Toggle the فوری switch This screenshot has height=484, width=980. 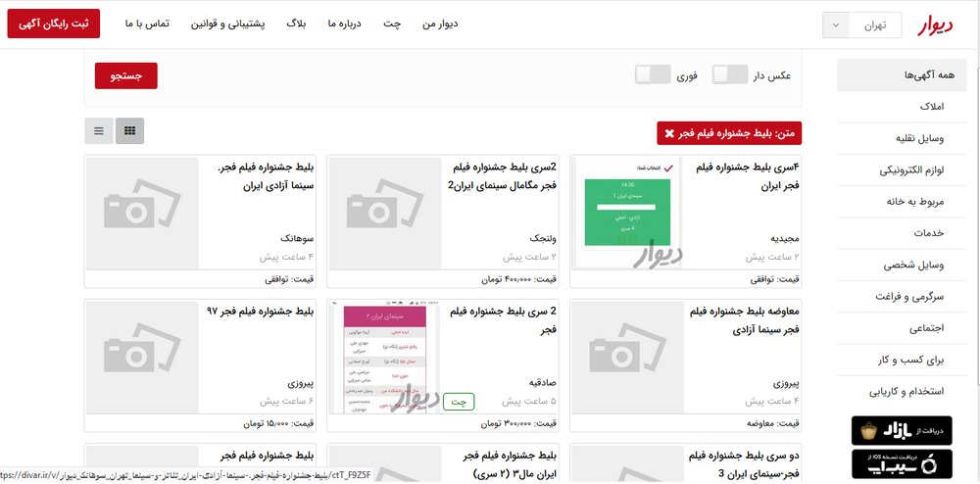[x=653, y=74]
